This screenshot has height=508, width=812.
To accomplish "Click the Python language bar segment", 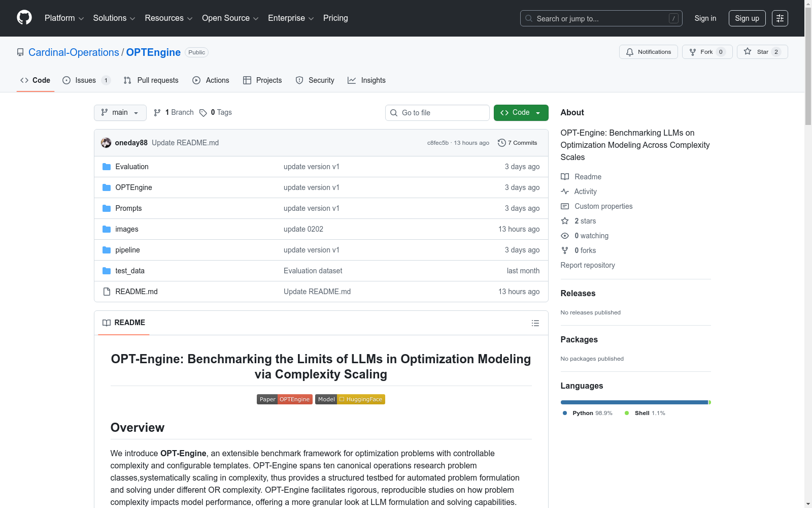I will coord(634,402).
